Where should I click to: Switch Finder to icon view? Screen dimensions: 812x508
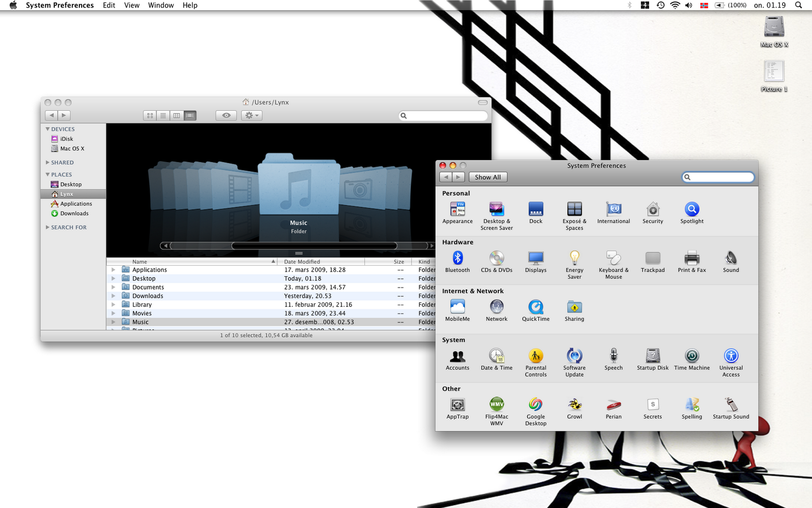pos(150,116)
